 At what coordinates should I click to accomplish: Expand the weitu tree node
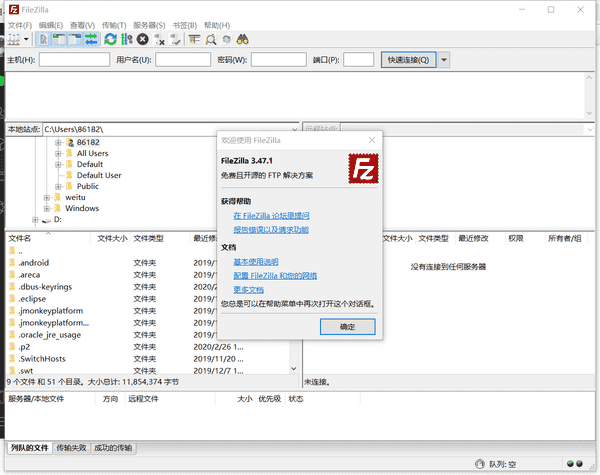click(x=46, y=198)
